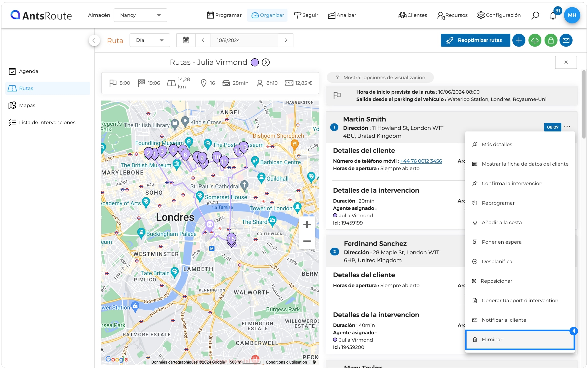
Task: Expand Mostrar opciones de visualización
Action: pyautogui.click(x=380, y=77)
